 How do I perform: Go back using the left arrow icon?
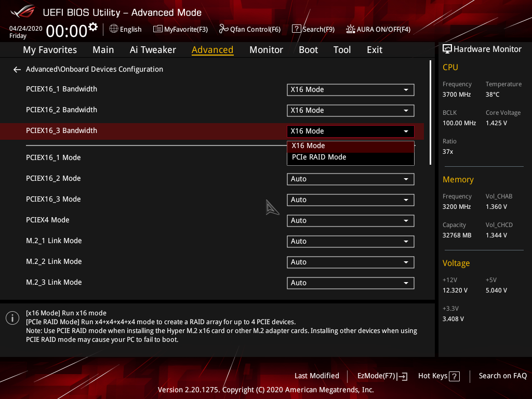click(17, 70)
